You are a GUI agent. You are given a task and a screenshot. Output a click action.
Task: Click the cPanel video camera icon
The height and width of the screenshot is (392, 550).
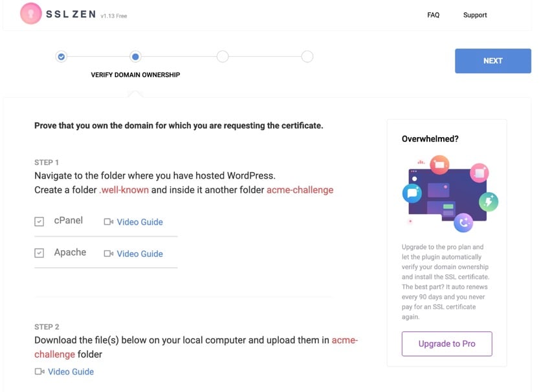pos(108,222)
